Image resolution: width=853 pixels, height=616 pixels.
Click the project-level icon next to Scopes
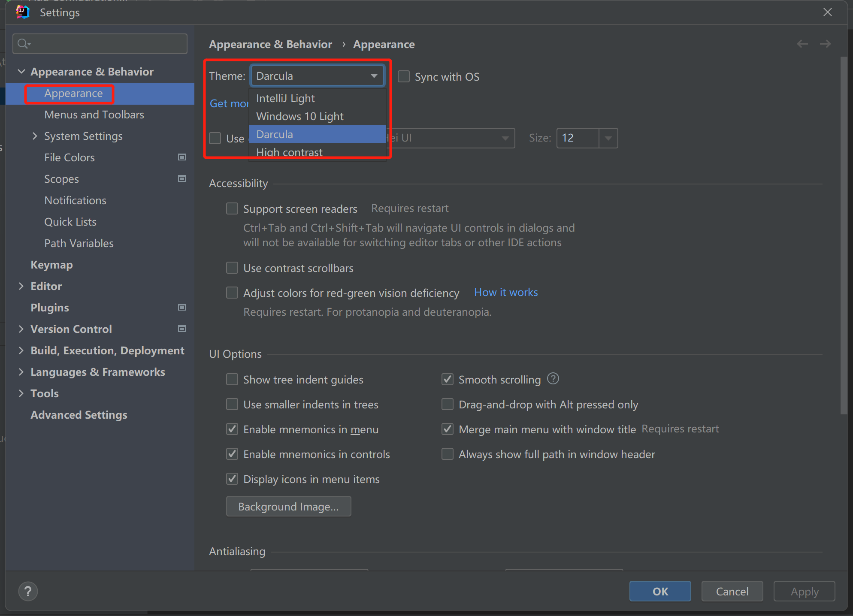pos(182,178)
